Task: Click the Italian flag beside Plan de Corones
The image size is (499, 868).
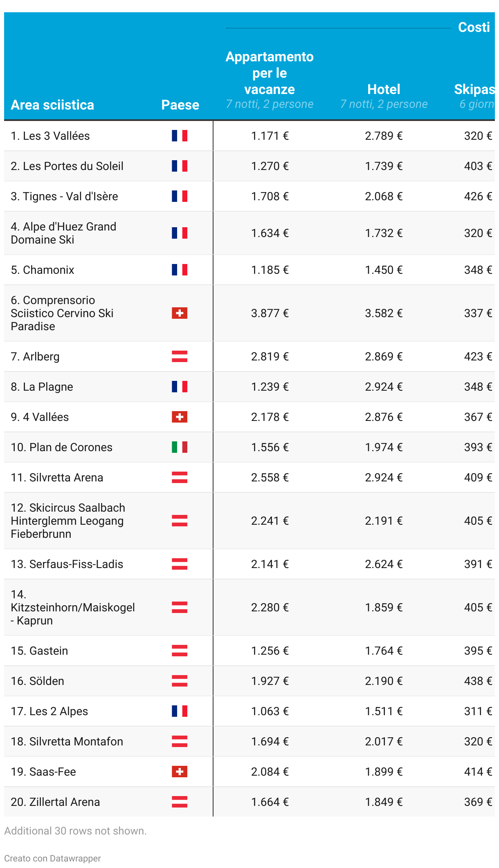Action: pyautogui.click(x=180, y=447)
